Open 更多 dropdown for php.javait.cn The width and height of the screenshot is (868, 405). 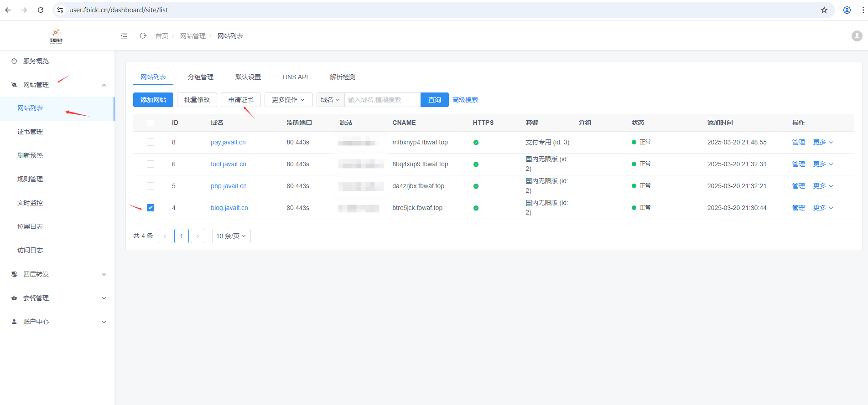pyautogui.click(x=823, y=186)
